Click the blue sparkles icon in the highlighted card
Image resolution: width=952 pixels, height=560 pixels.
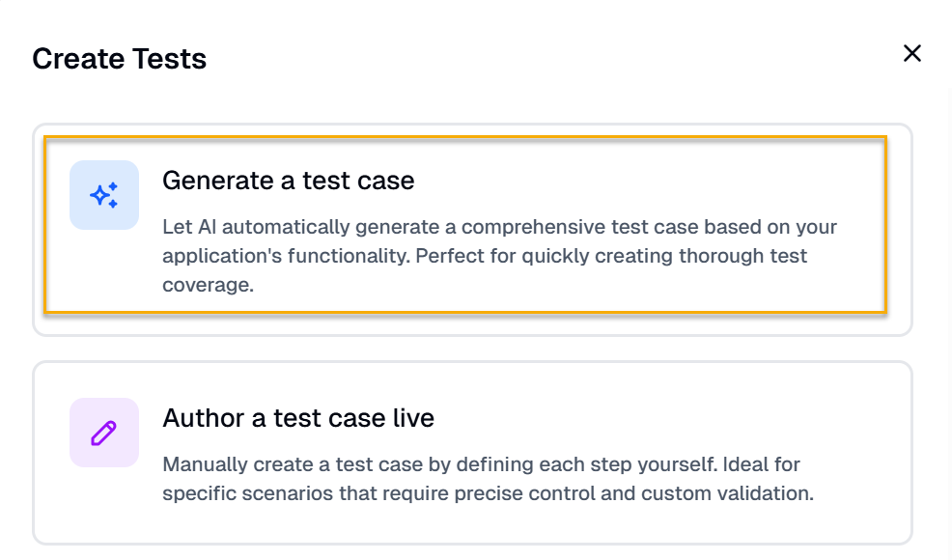pyautogui.click(x=103, y=194)
